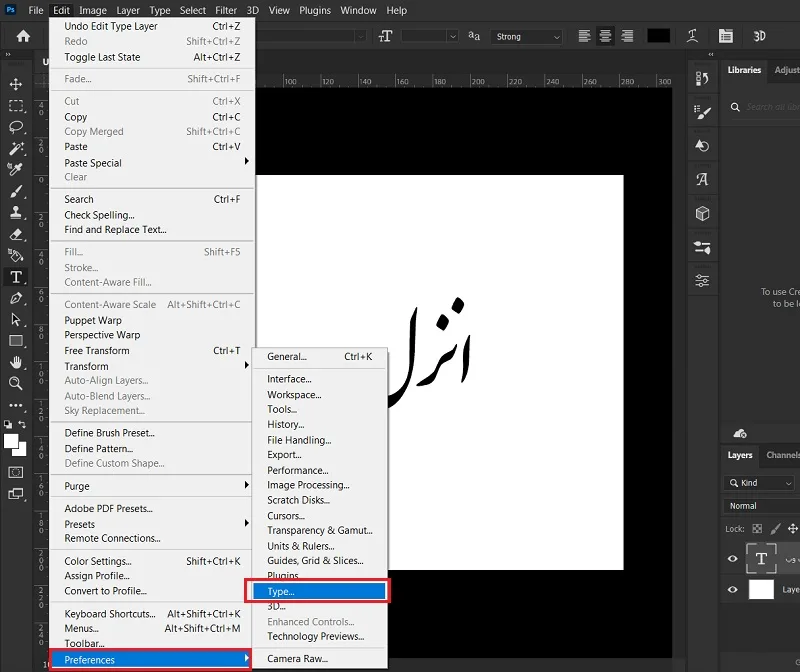Set left align text

click(x=584, y=36)
